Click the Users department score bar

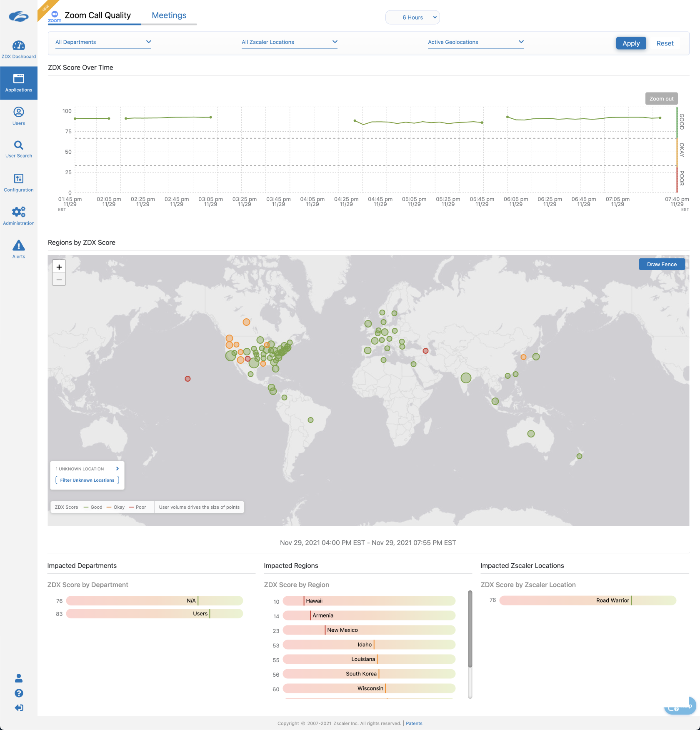pyautogui.click(x=155, y=613)
